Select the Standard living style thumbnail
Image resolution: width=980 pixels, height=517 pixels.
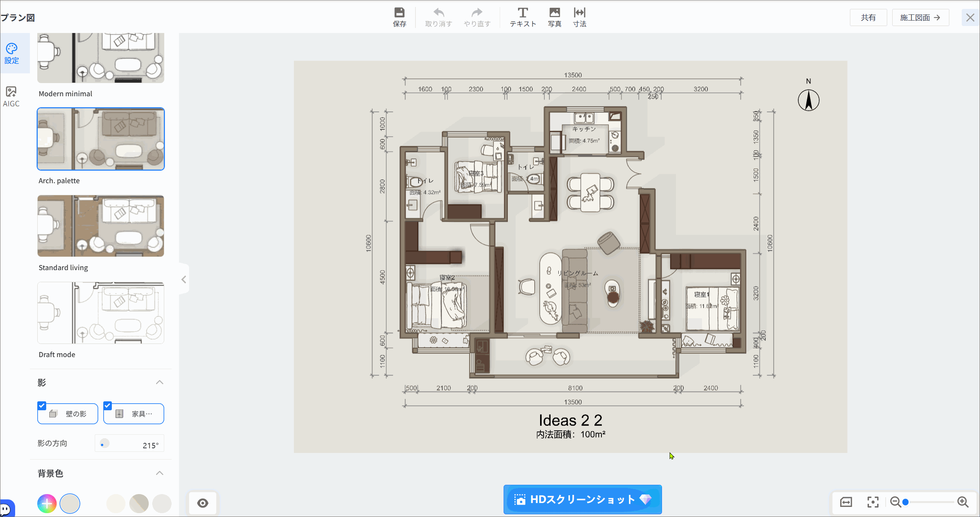(101, 226)
